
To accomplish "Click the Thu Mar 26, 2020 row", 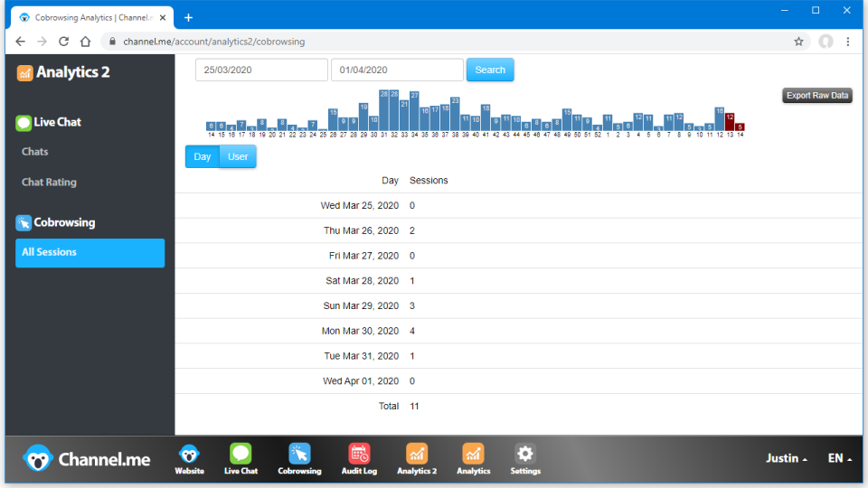I will pyautogui.click(x=519, y=230).
